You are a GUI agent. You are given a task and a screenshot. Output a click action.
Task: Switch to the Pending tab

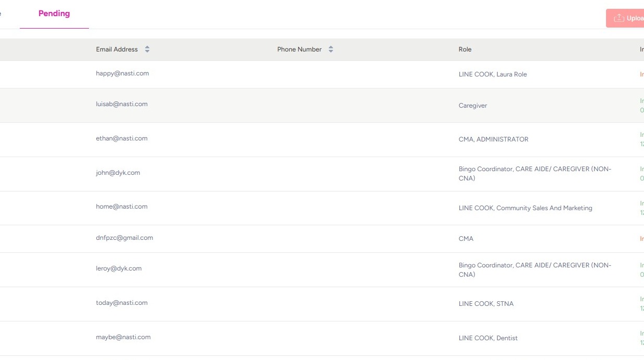coord(54,14)
